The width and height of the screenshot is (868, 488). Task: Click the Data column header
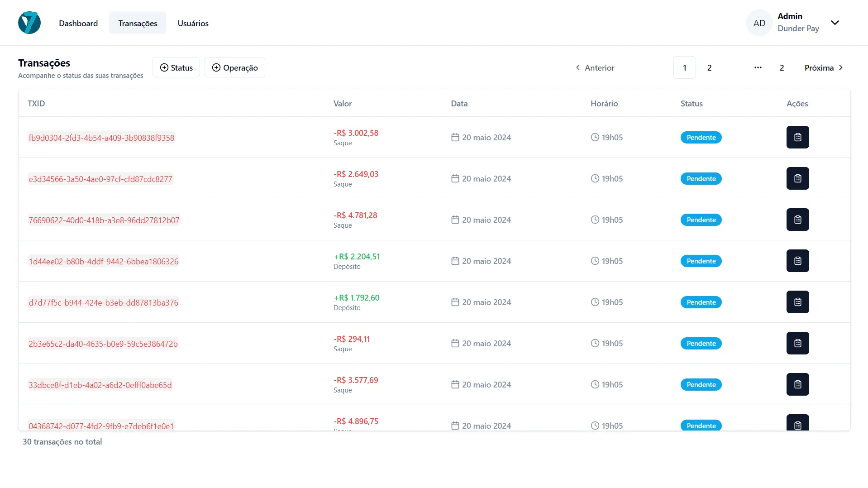pyautogui.click(x=459, y=103)
